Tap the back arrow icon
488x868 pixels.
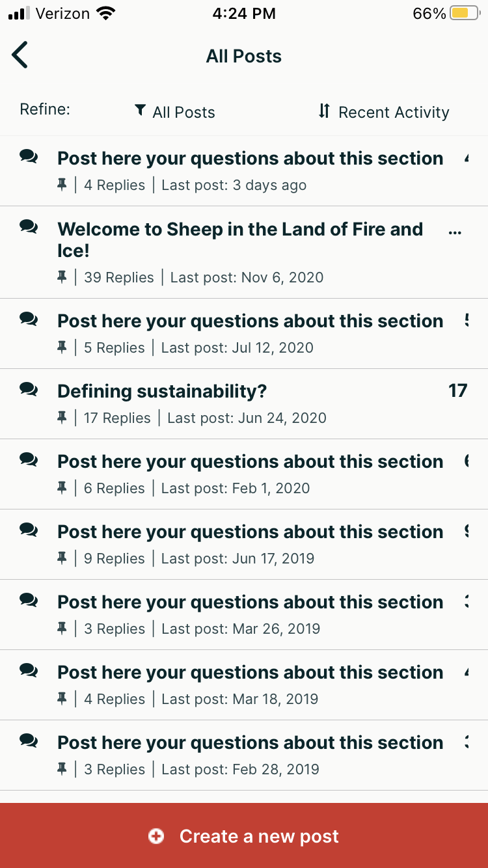click(x=20, y=55)
